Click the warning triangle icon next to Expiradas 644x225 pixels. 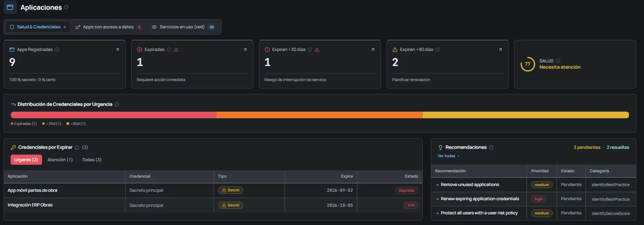[176, 50]
